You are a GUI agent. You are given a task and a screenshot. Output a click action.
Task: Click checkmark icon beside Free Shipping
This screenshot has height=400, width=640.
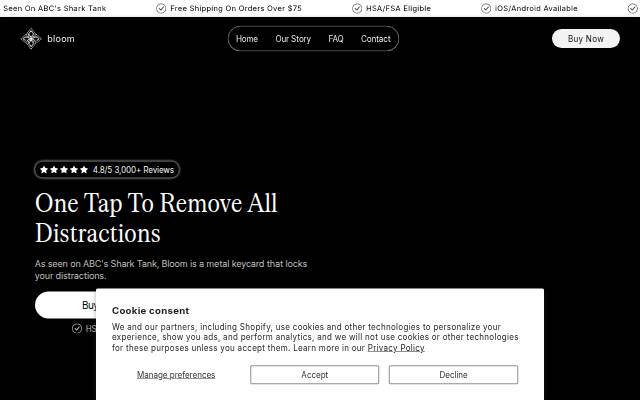pyautogui.click(x=161, y=8)
